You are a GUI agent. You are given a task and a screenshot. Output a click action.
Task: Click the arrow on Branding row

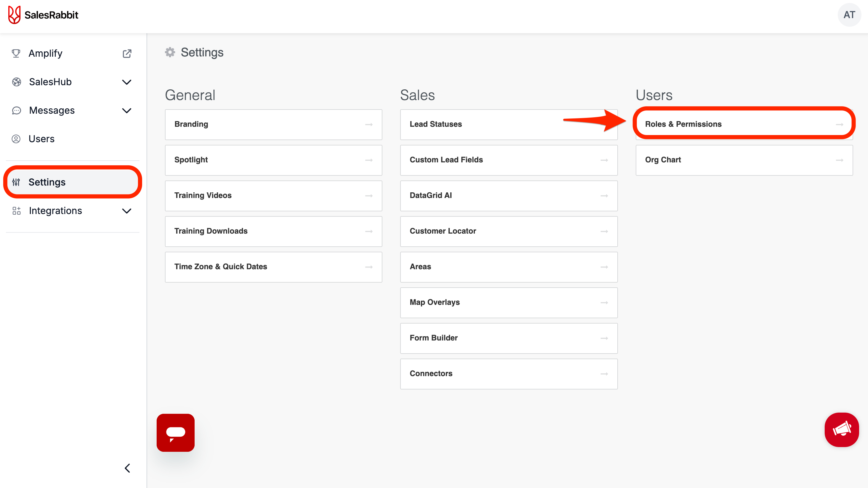click(369, 124)
